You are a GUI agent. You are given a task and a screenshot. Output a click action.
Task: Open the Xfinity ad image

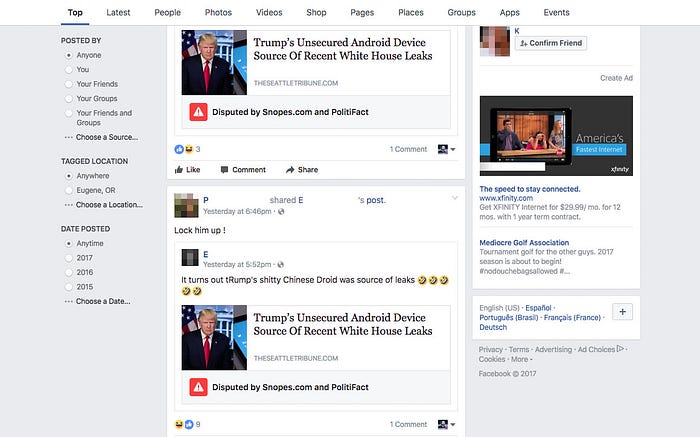(x=556, y=136)
